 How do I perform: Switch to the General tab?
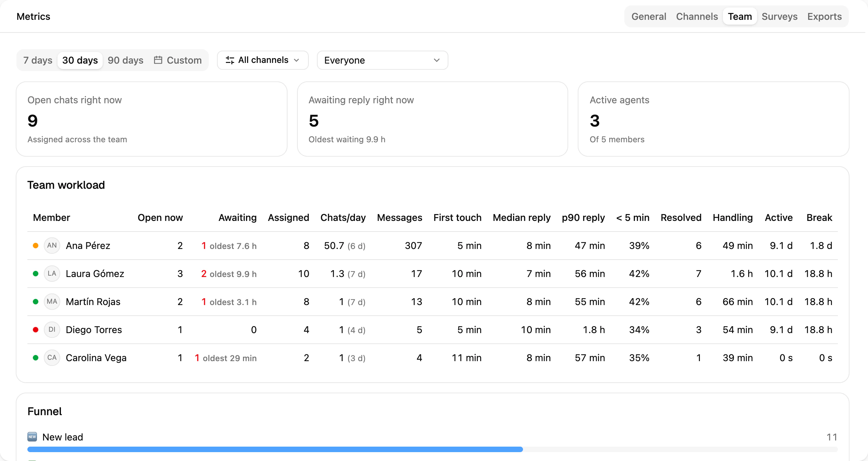click(x=649, y=16)
